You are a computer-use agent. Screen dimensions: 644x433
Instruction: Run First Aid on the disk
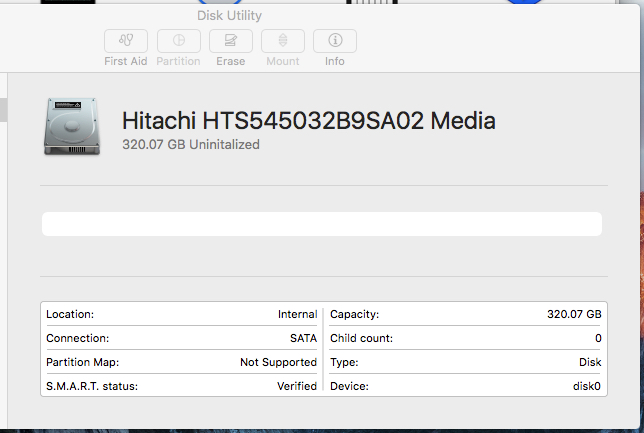(x=126, y=41)
